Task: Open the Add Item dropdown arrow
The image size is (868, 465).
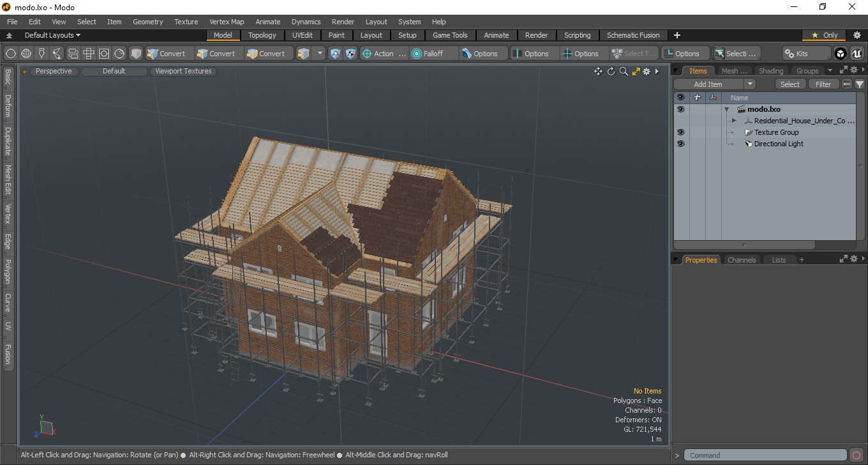Action: click(750, 84)
